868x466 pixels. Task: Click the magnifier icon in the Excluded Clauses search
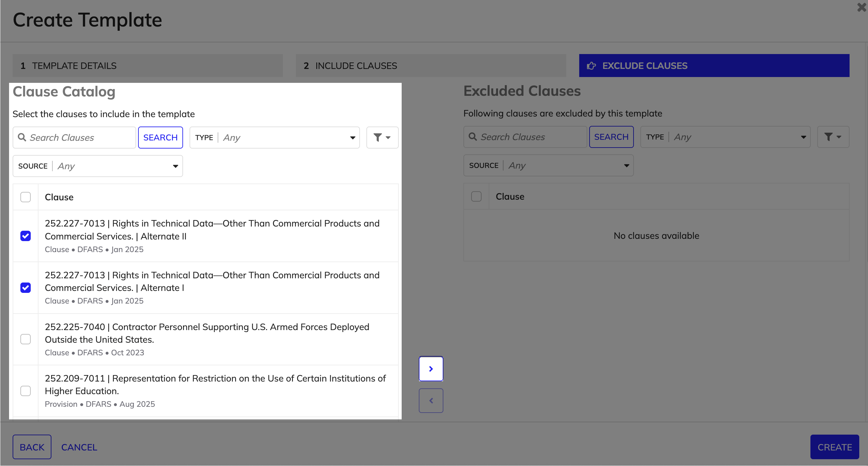point(473,137)
